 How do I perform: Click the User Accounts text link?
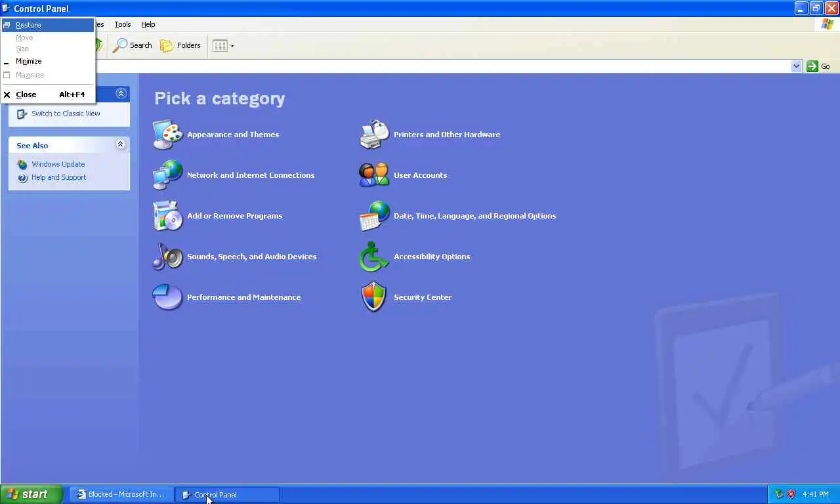tap(420, 175)
